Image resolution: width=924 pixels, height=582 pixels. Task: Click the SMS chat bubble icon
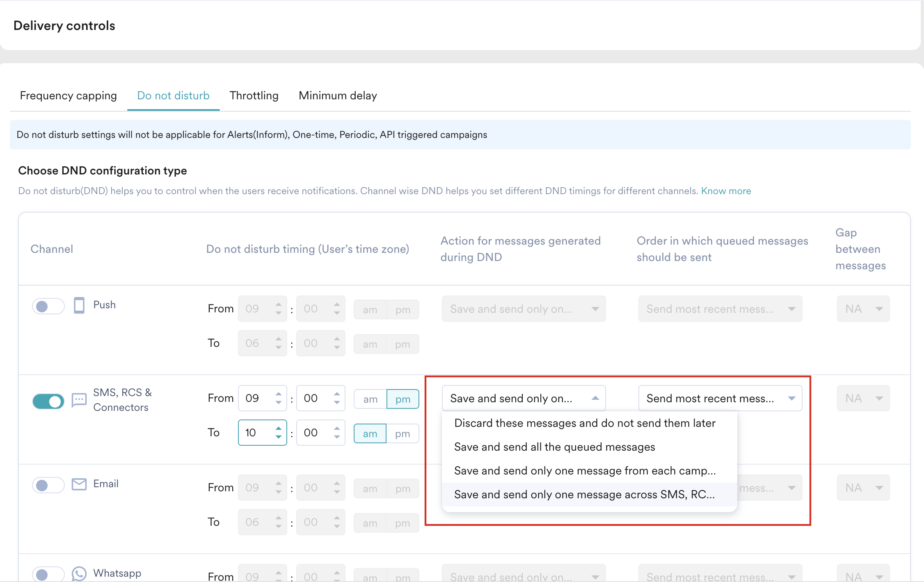pos(79,400)
